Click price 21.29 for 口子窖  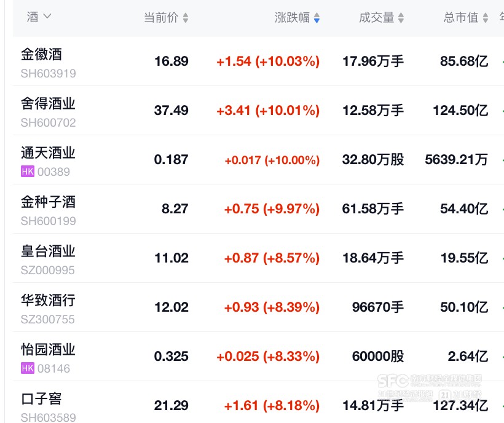pyautogui.click(x=171, y=405)
